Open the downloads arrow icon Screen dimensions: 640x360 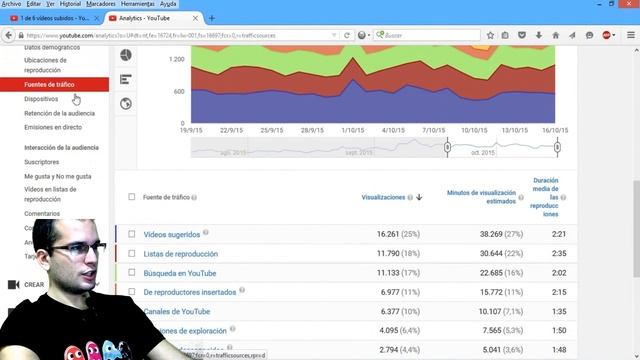point(539,36)
